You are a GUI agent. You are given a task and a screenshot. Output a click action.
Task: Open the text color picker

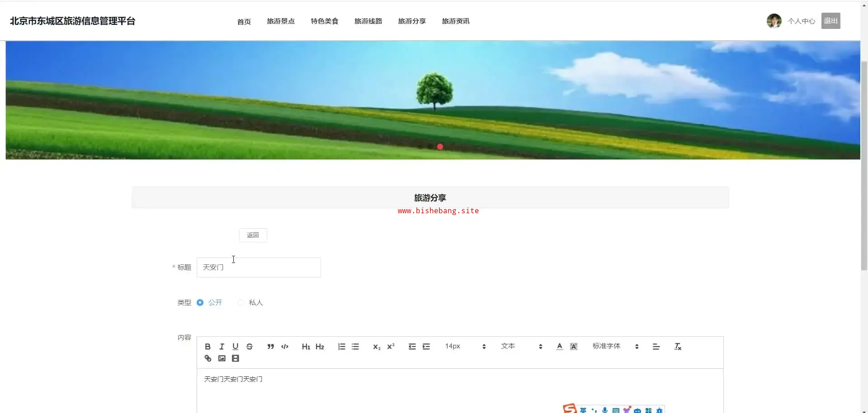click(560, 347)
